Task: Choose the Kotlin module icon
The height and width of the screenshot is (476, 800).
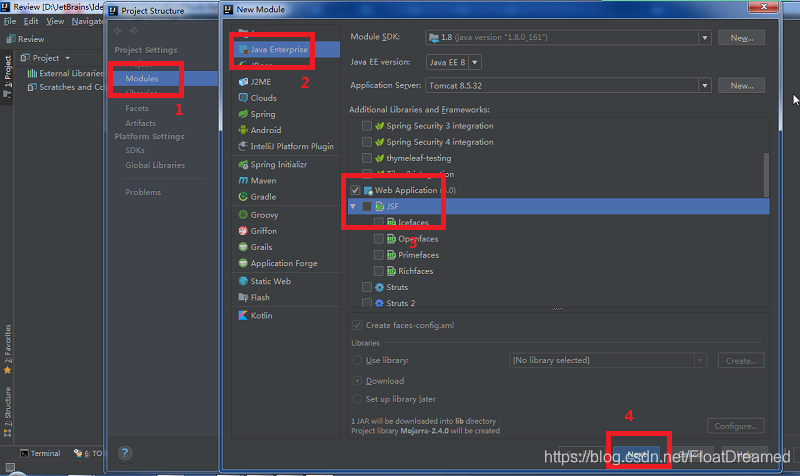Action: [243, 315]
